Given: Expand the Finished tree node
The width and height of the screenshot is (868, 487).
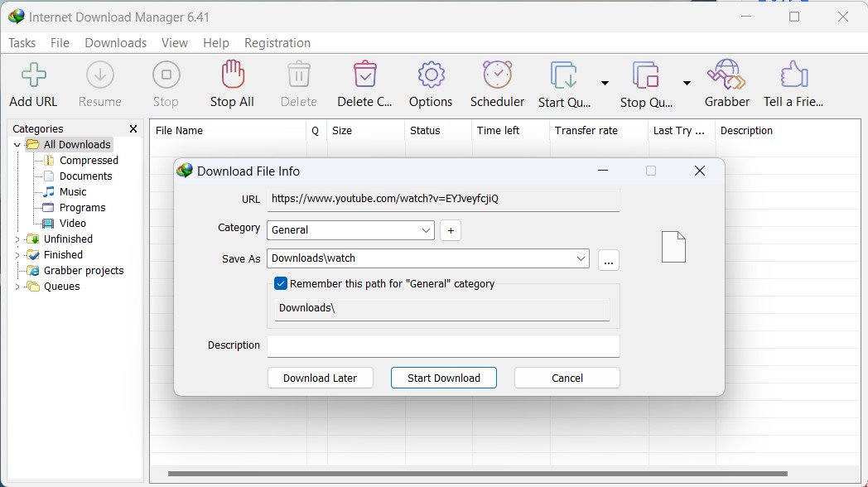Looking at the screenshot, I should click(17, 254).
